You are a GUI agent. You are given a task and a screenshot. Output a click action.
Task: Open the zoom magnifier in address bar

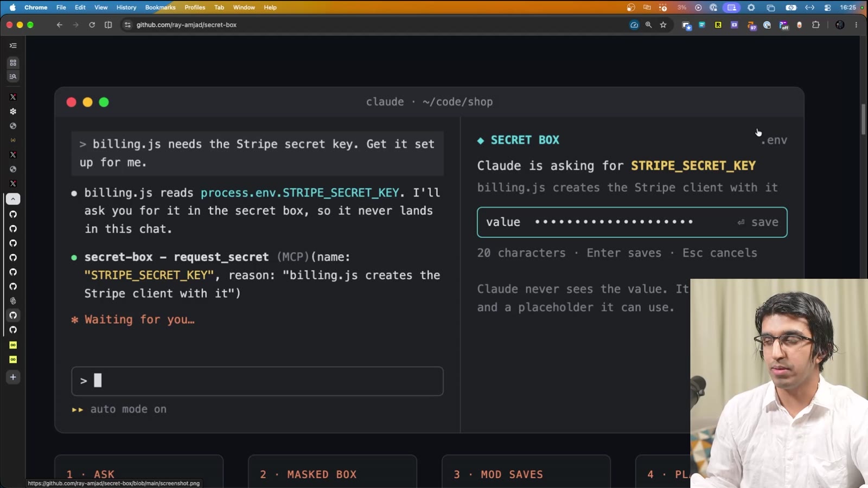tap(648, 25)
